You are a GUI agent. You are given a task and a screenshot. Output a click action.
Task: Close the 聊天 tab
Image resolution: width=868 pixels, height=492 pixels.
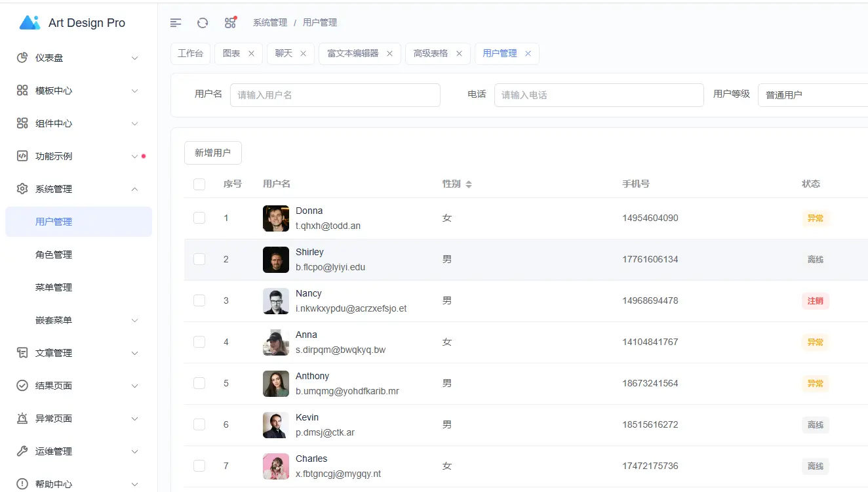tap(302, 53)
